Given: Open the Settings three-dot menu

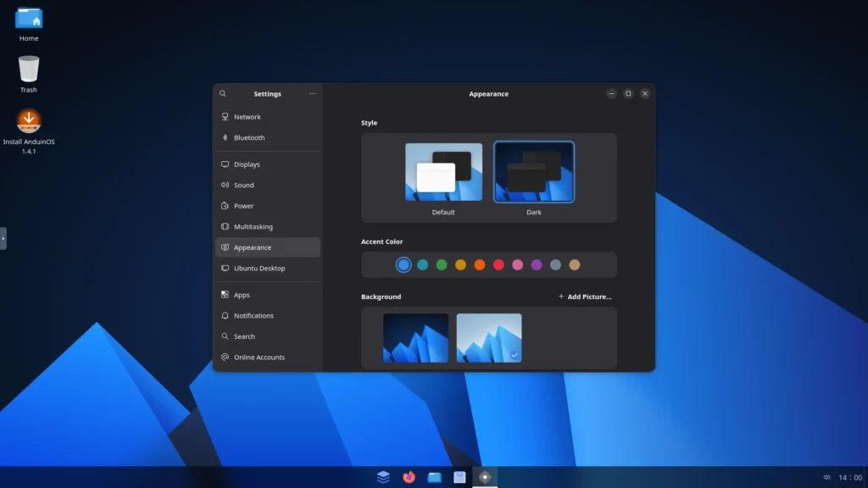Looking at the screenshot, I should (313, 93).
